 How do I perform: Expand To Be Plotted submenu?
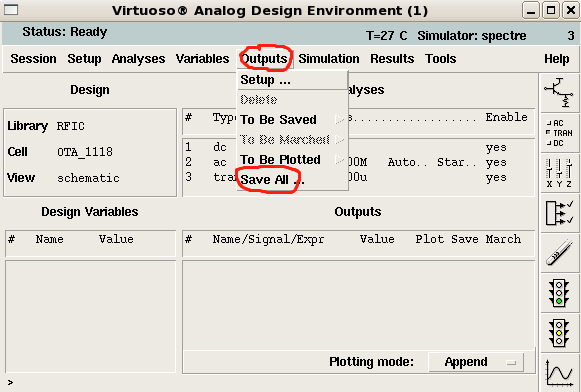point(292,160)
